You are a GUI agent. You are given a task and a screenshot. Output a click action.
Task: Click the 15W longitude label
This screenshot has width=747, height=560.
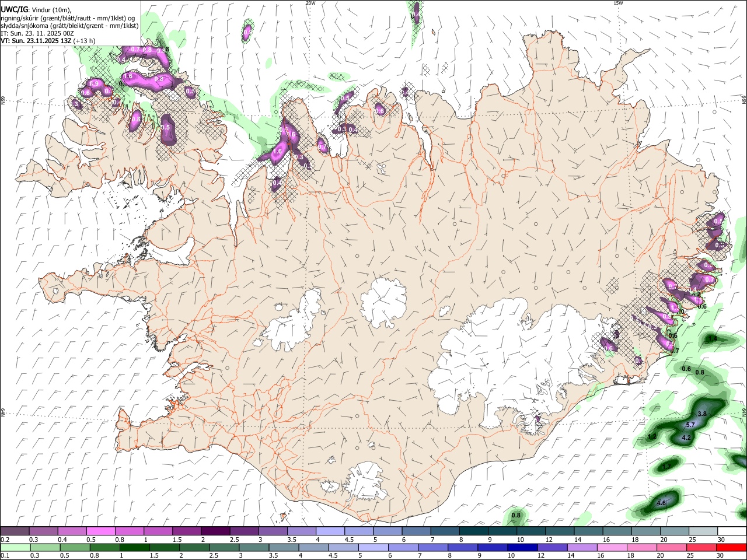(618, 3)
